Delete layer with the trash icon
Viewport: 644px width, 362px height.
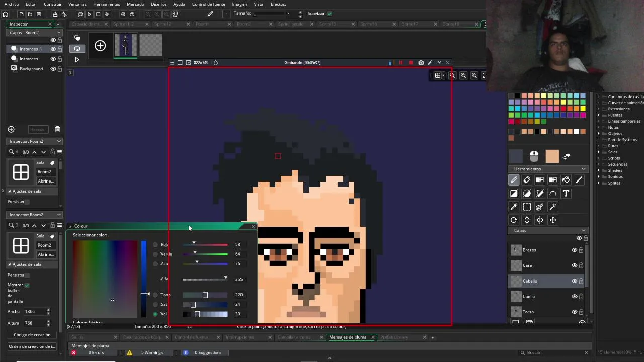[57, 129]
